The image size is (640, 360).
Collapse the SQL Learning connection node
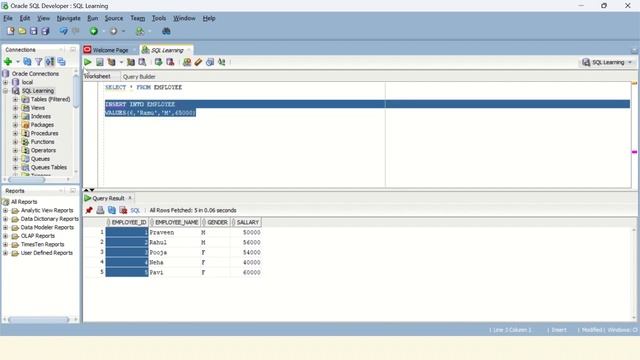pyautogui.click(x=6, y=91)
